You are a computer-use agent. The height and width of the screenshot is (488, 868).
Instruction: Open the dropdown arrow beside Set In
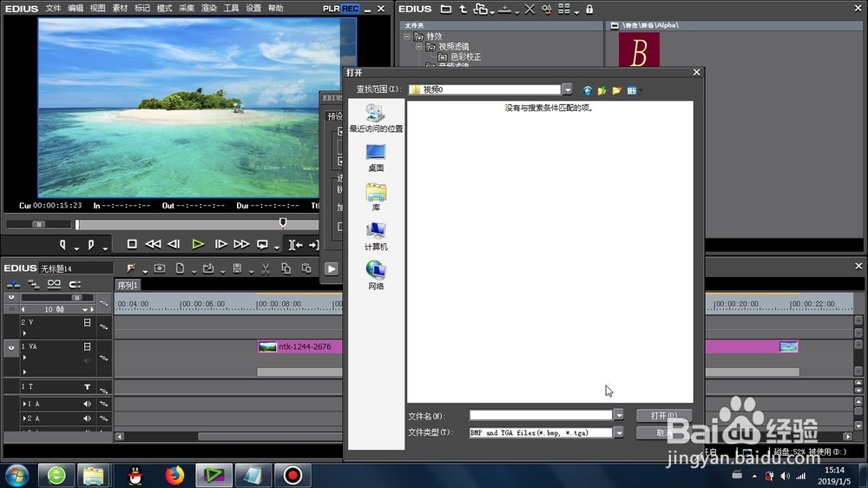(x=76, y=248)
